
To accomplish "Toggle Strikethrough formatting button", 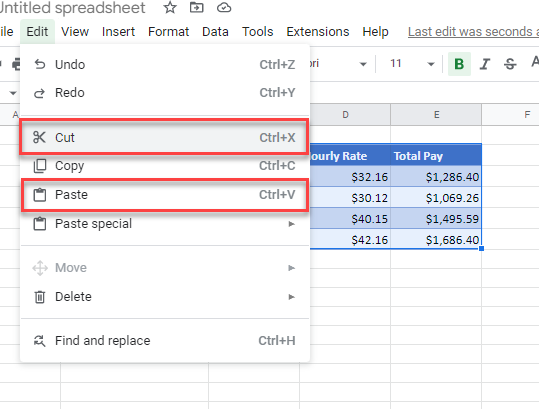I will (510, 64).
